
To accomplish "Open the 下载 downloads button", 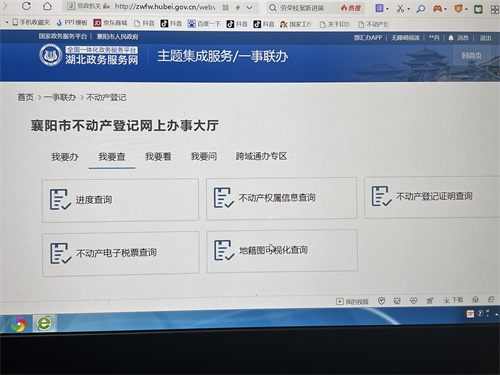I will click(453, 300).
